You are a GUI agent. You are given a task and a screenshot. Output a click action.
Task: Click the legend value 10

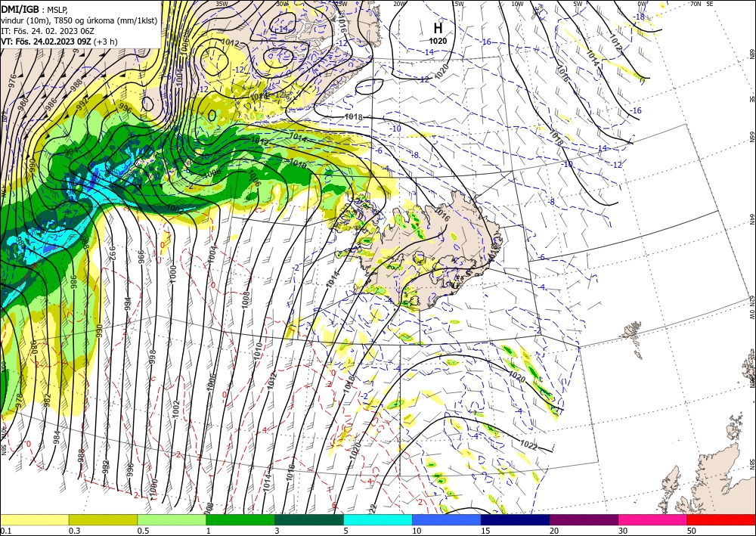pos(417,531)
